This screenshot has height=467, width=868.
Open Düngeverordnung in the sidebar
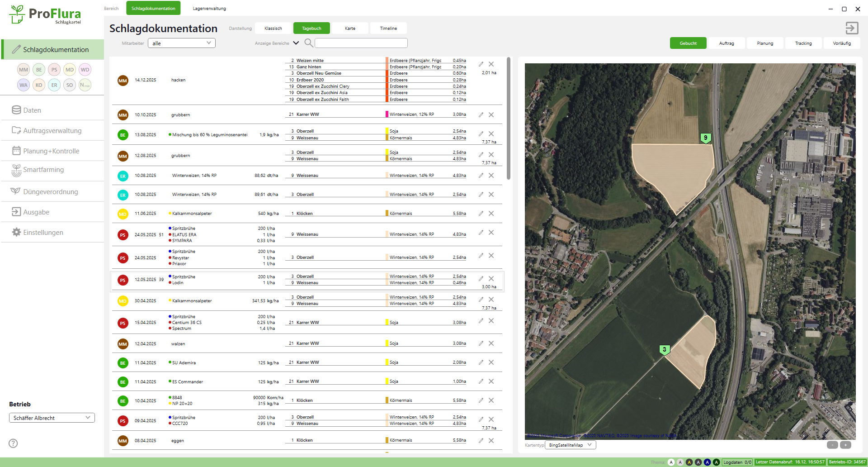click(x=51, y=192)
